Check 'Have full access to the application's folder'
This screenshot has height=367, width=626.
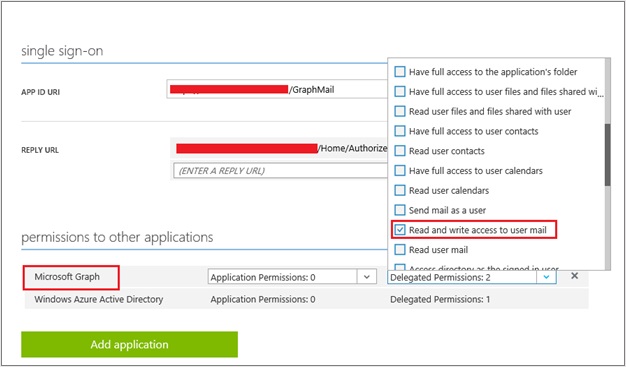coord(400,72)
